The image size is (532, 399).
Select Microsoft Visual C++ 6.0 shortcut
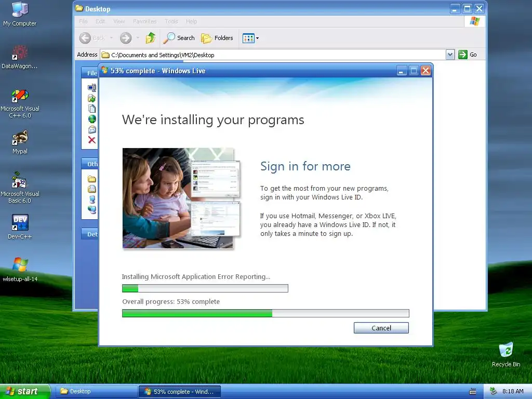click(20, 103)
